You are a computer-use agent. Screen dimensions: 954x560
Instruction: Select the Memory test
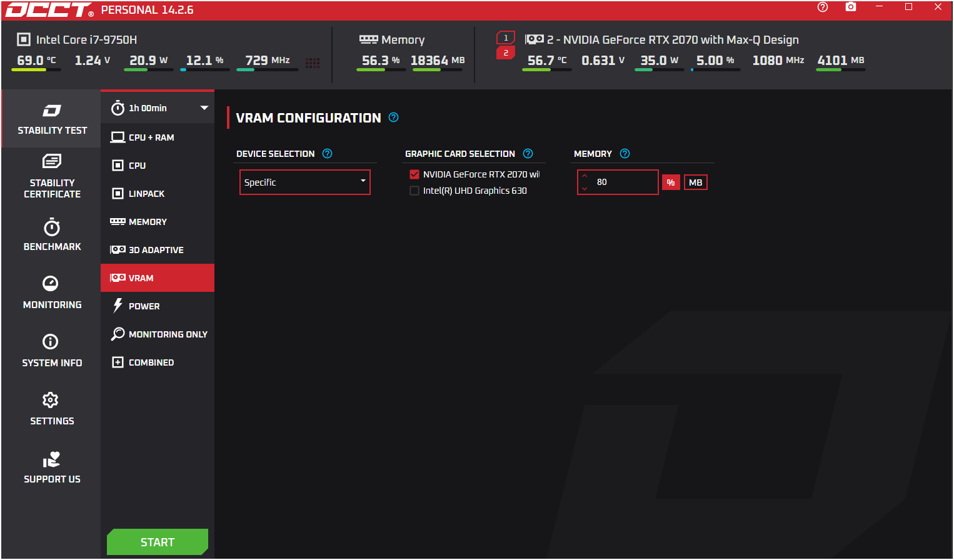pyautogui.click(x=158, y=221)
